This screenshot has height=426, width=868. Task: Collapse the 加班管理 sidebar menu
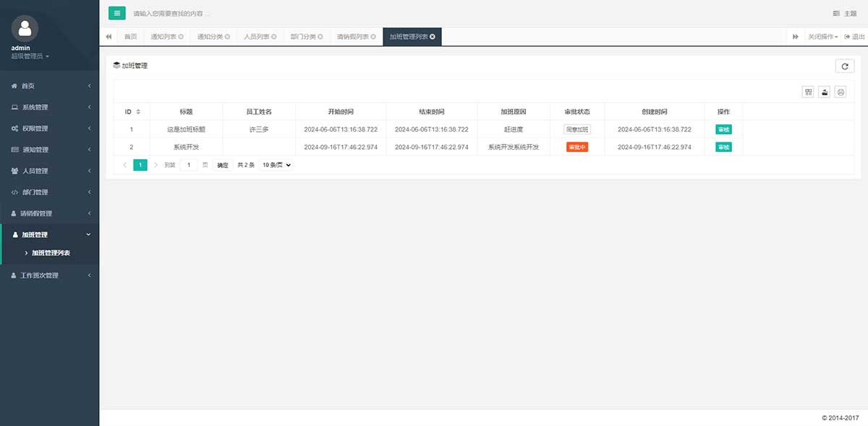pyautogui.click(x=49, y=234)
